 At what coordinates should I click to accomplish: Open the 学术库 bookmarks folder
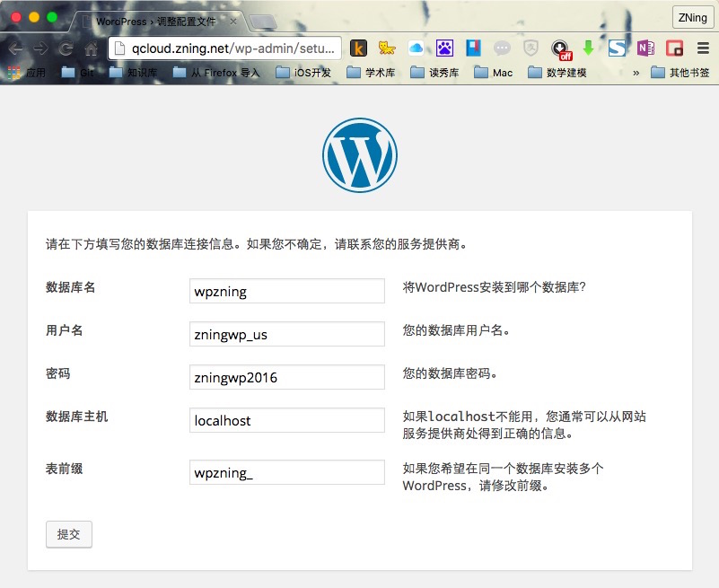point(371,73)
